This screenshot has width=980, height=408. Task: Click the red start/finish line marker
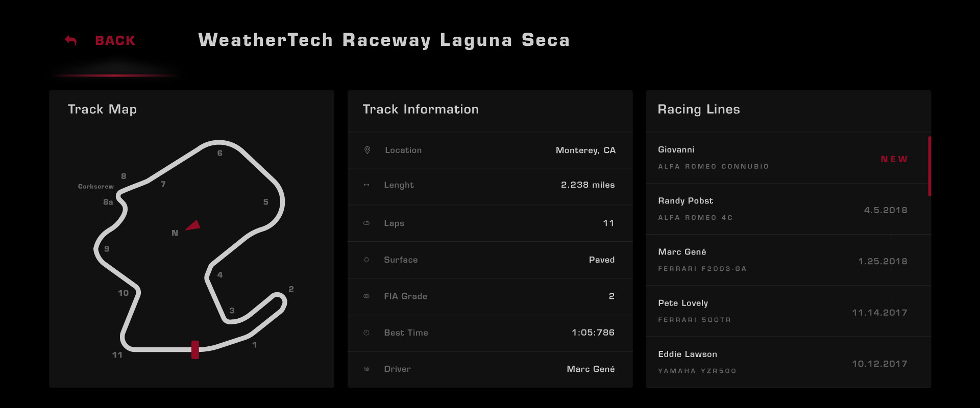[x=195, y=350]
